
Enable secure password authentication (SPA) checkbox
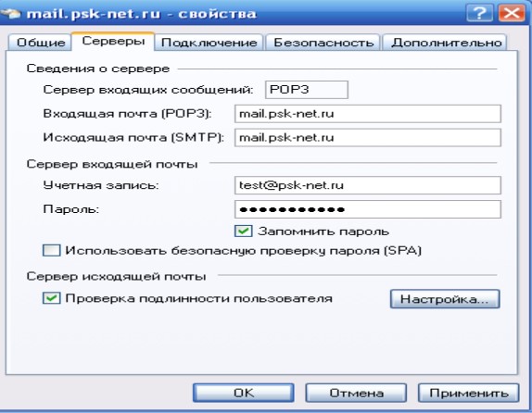[52, 251]
